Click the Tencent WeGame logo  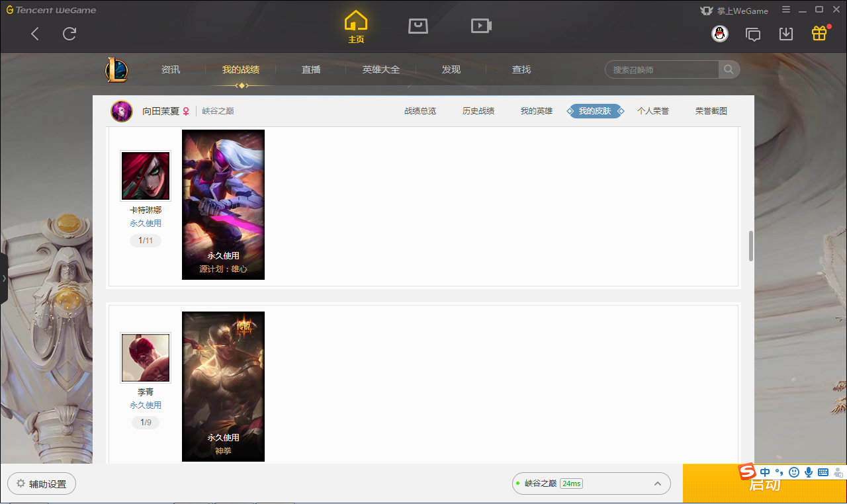click(x=52, y=10)
